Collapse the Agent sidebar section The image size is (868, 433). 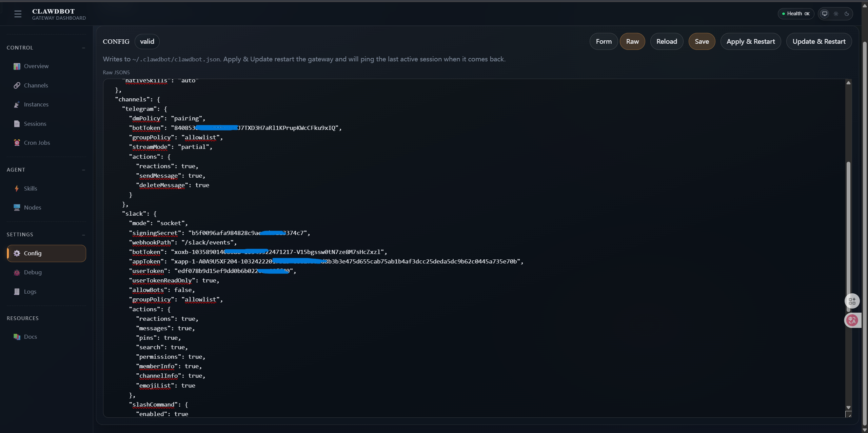click(x=83, y=170)
